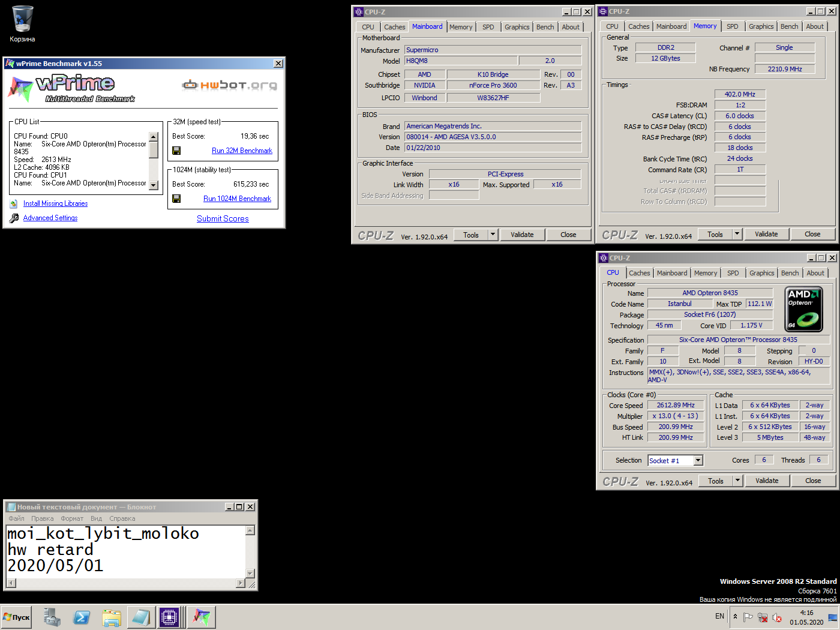
Task: Switch to Notepad via taskbar icon
Action: (141, 617)
